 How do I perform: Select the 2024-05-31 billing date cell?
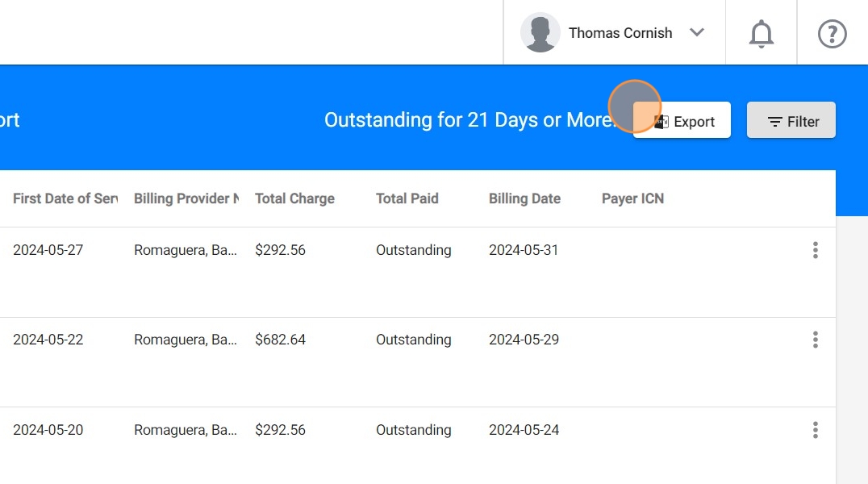pyautogui.click(x=524, y=250)
